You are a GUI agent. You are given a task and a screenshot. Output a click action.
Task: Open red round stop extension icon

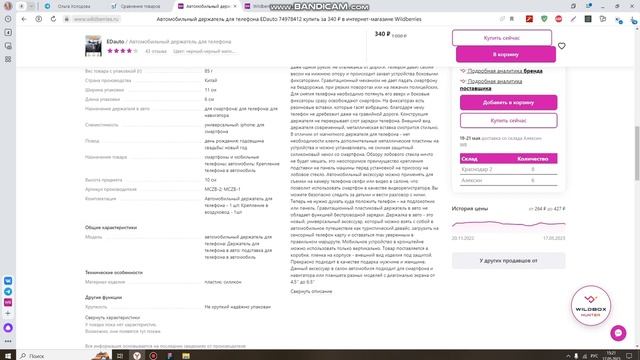558,19
